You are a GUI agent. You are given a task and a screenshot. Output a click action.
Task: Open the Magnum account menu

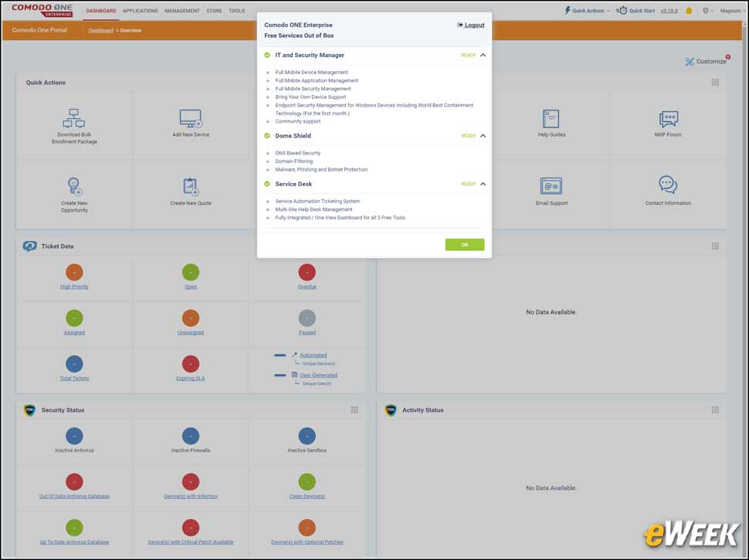pyautogui.click(x=731, y=11)
